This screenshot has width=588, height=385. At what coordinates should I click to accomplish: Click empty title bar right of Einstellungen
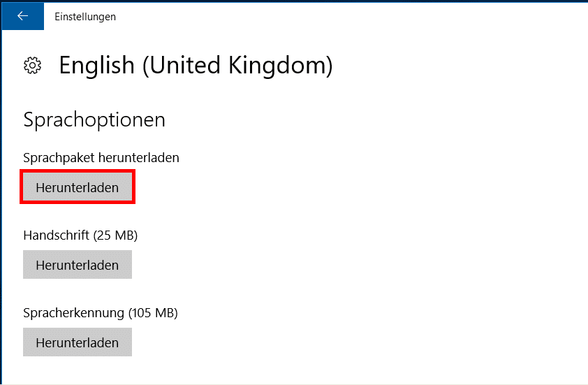[349, 17]
